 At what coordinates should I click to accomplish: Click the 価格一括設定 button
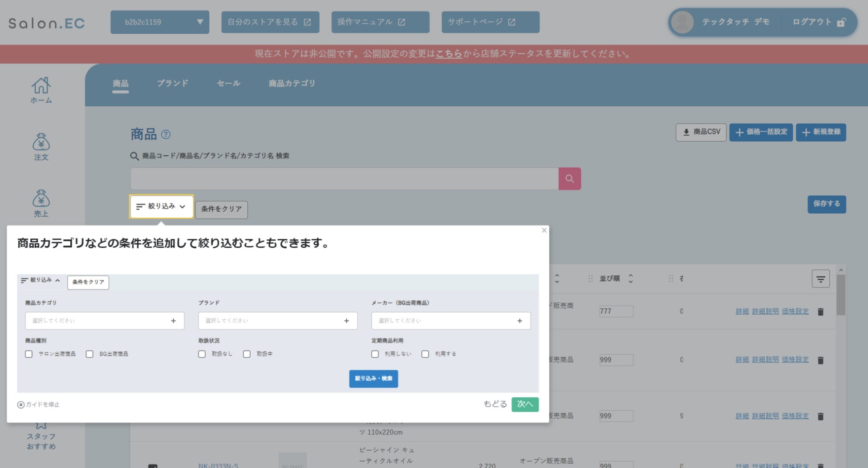(761, 132)
